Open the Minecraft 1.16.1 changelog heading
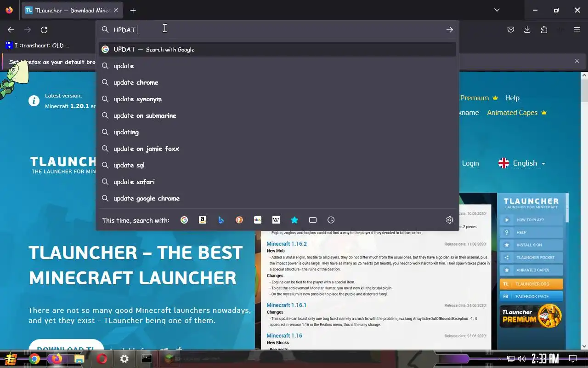588x368 pixels. (x=287, y=305)
